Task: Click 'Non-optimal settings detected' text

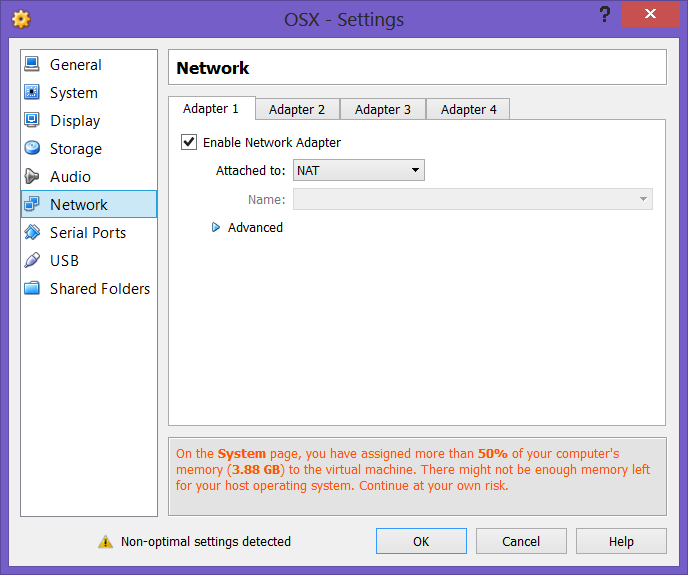Action: click(206, 542)
